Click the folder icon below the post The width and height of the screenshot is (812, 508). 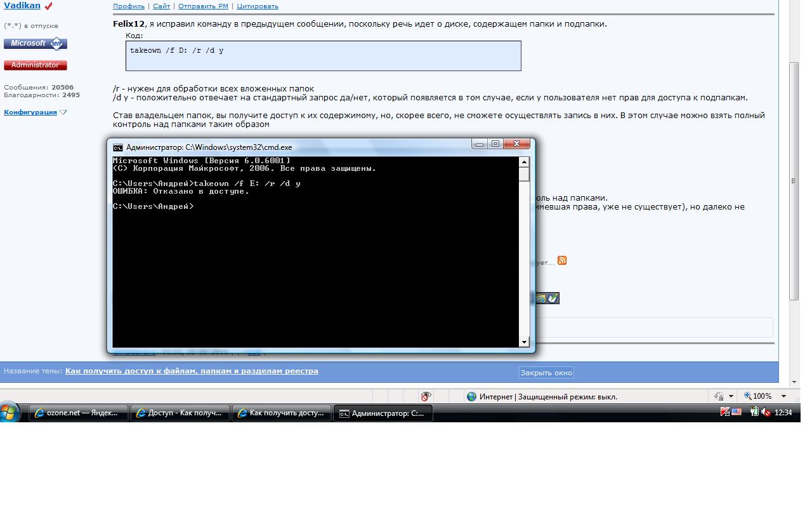(541, 298)
